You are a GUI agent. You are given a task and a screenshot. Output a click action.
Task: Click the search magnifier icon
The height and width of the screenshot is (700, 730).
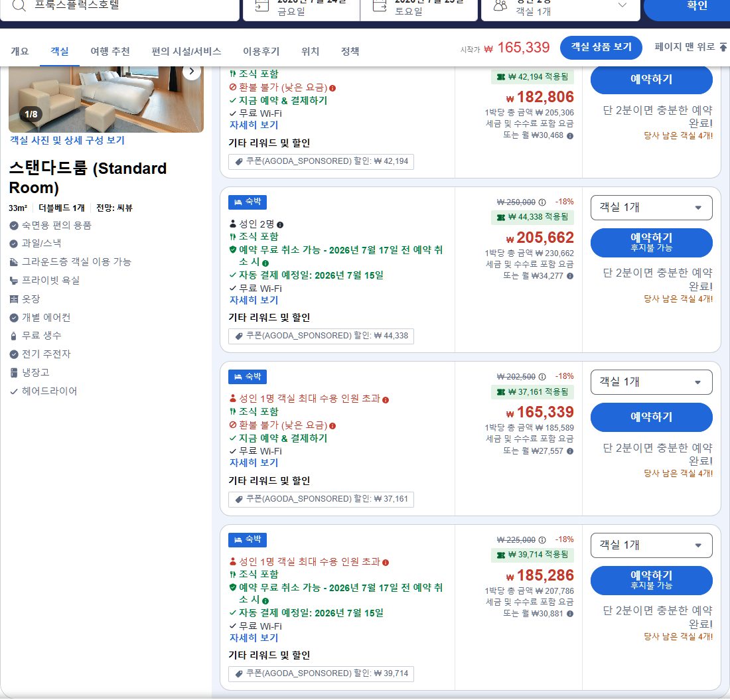coord(19,5)
